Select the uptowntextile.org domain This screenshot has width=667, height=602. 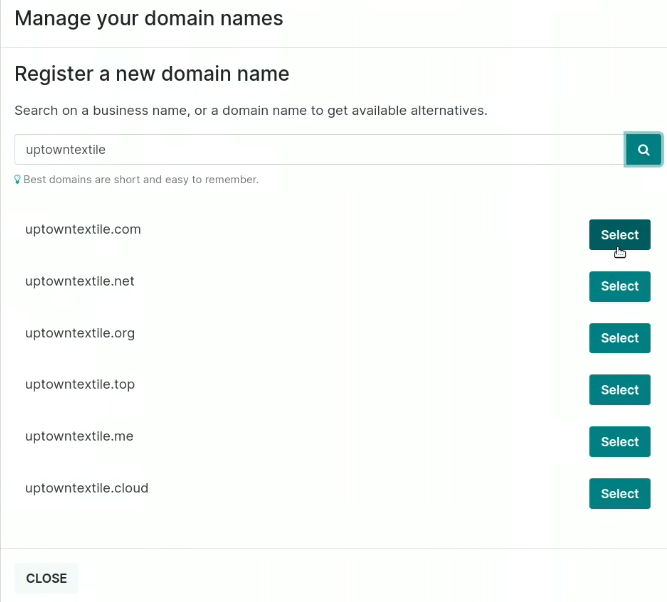(619, 338)
